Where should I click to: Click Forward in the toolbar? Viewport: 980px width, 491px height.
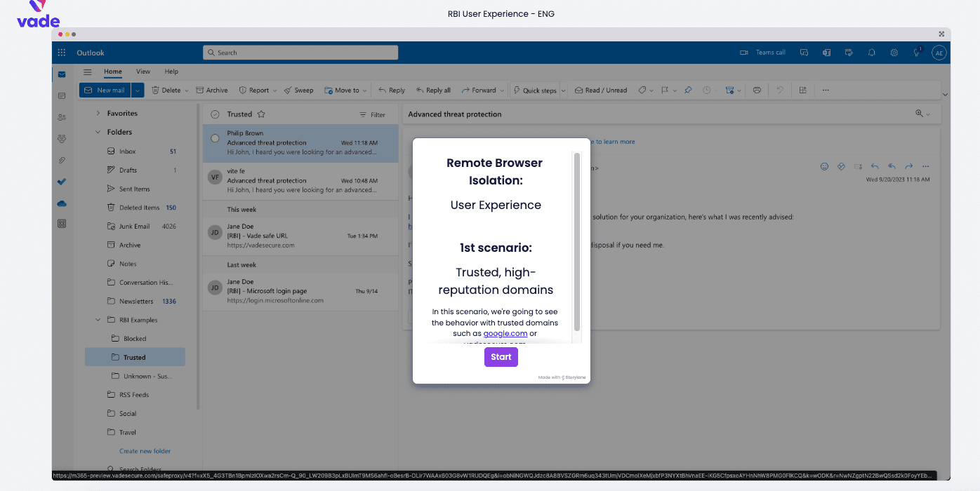479,90
